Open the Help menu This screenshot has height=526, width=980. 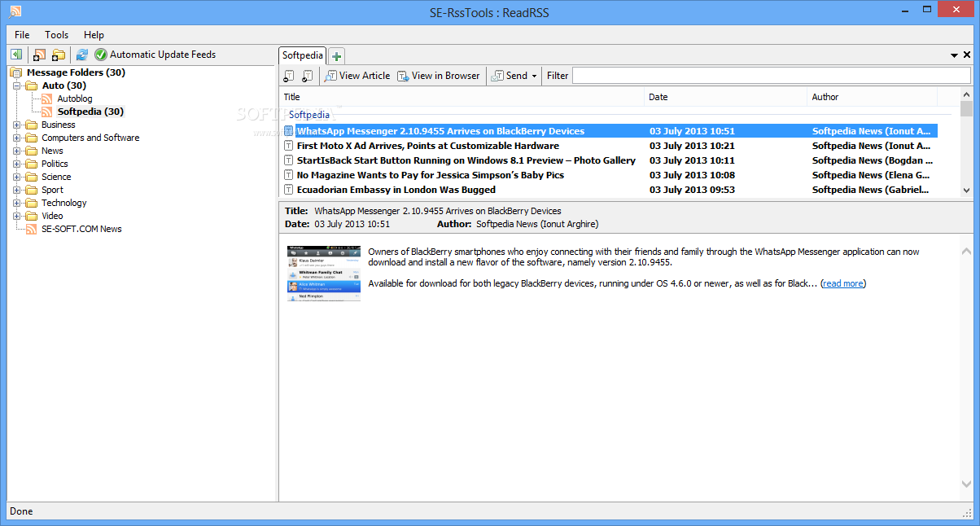point(94,35)
